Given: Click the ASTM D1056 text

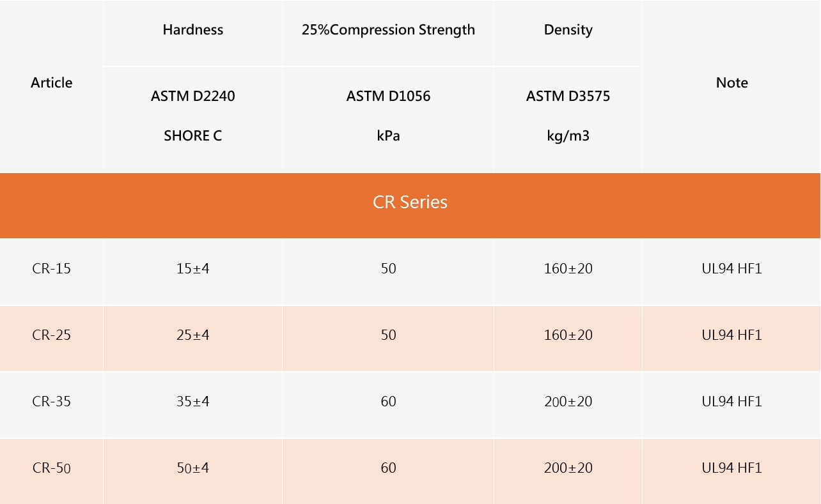Looking at the screenshot, I should coord(388,96).
